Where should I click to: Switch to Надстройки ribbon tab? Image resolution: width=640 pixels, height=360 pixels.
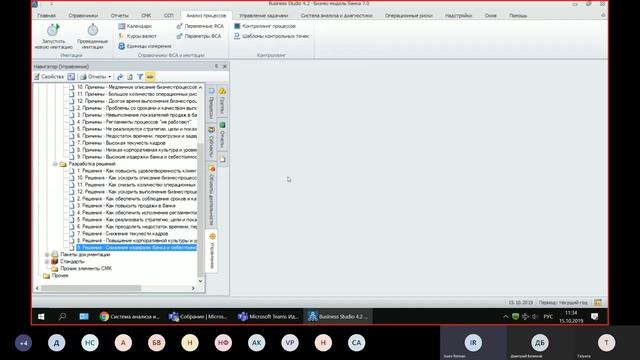coord(458,16)
